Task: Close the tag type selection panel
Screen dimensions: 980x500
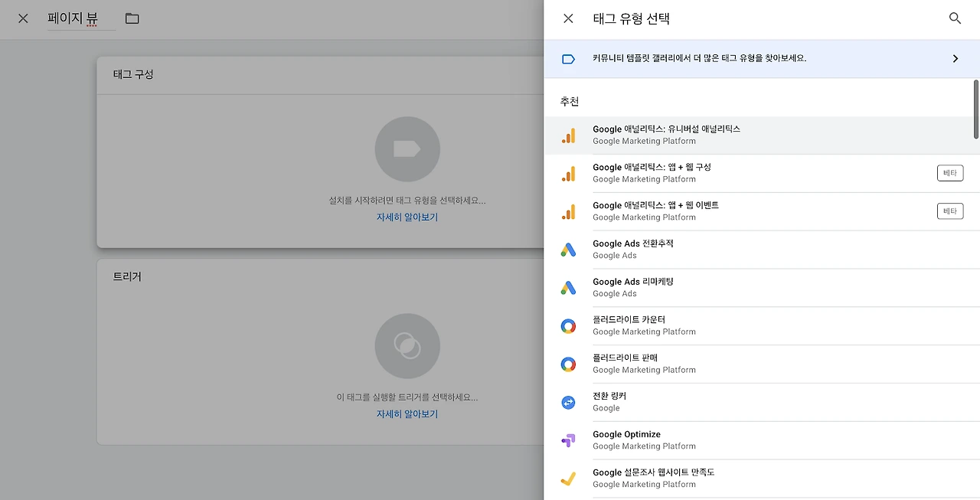Action: pyautogui.click(x=568, y=18)
